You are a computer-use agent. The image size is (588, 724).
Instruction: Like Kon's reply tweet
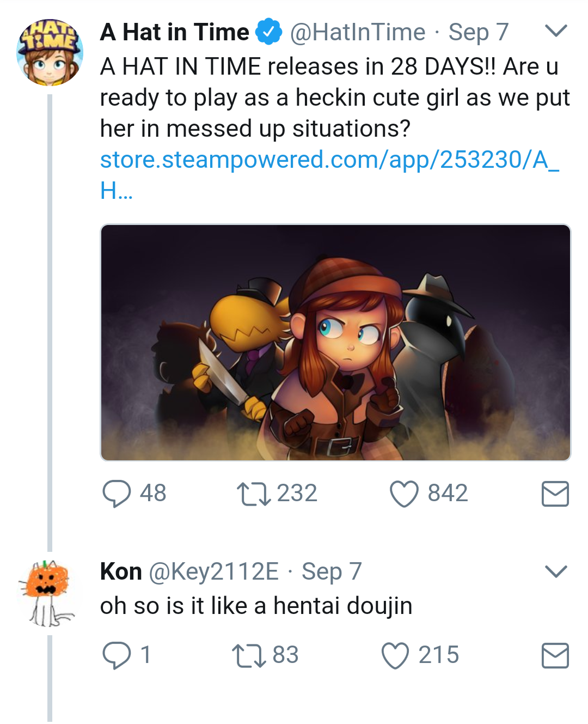click(x=395, y=655)
